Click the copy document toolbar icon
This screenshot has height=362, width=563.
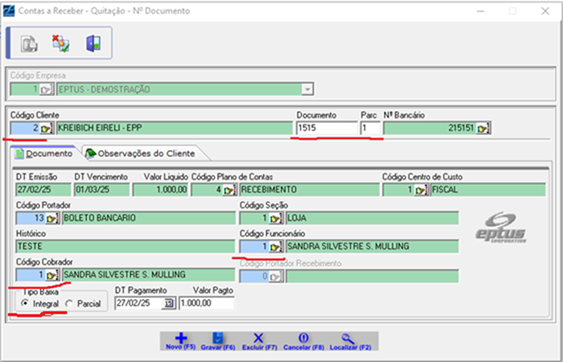point(29,44)
